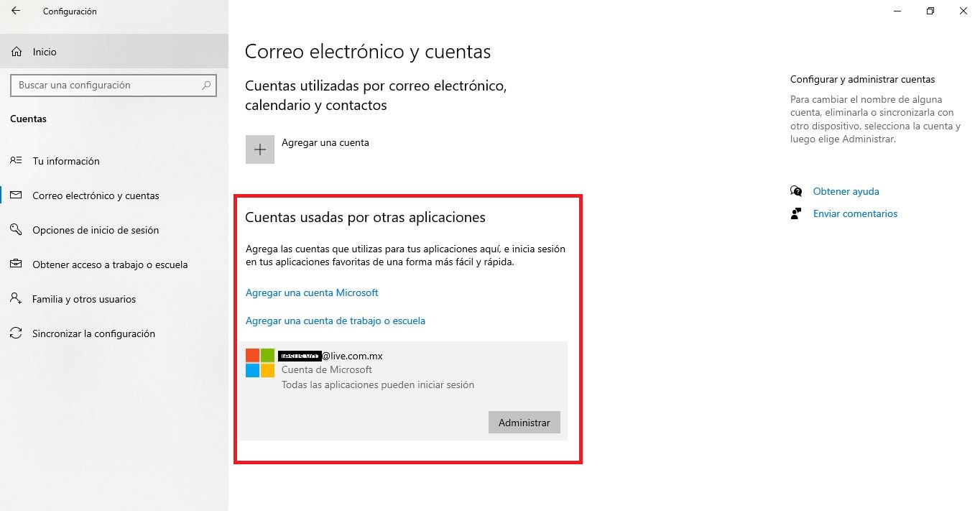This screenshot has width=980, height=511.
Task: Click the envelope icon for Correo electrónico
Action: (16, 195)
